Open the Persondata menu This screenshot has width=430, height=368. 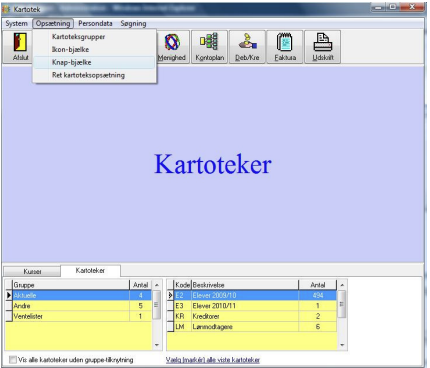pyautogui.click(x=95, y=24)
